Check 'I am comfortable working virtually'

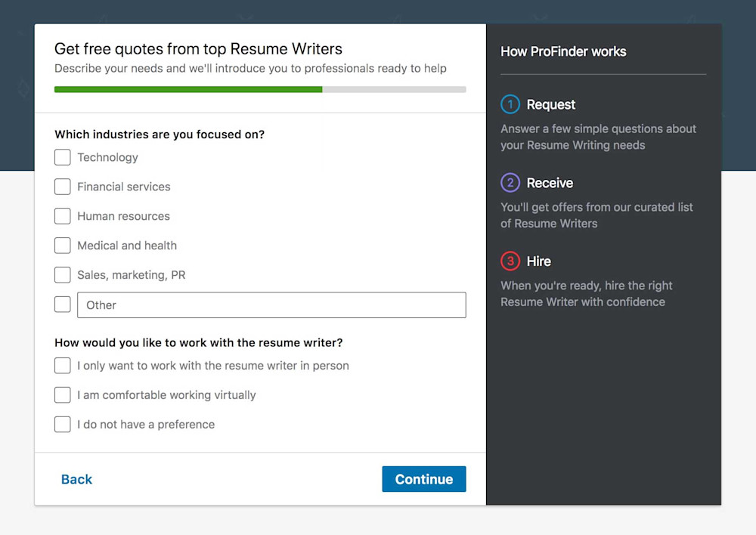[62, 394]
